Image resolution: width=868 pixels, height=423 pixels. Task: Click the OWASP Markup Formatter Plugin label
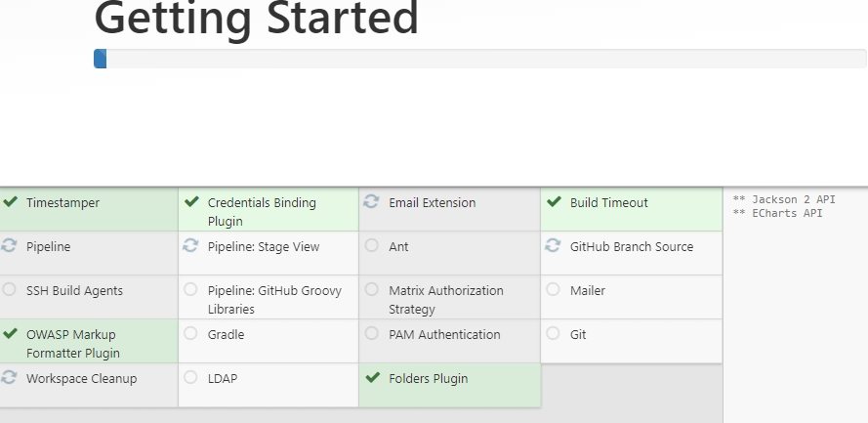coord(73,343)
